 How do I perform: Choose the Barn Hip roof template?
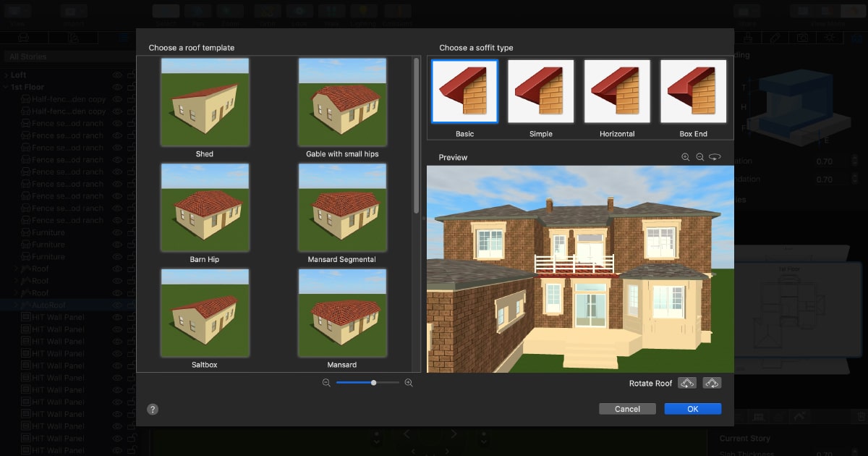pyautogui.click(x=205, y=208)
